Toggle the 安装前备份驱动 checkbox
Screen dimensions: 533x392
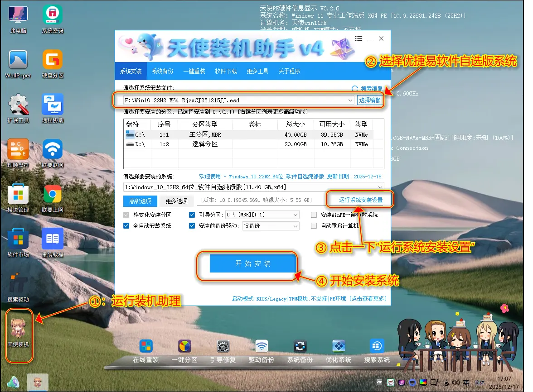tap(192, 226)
